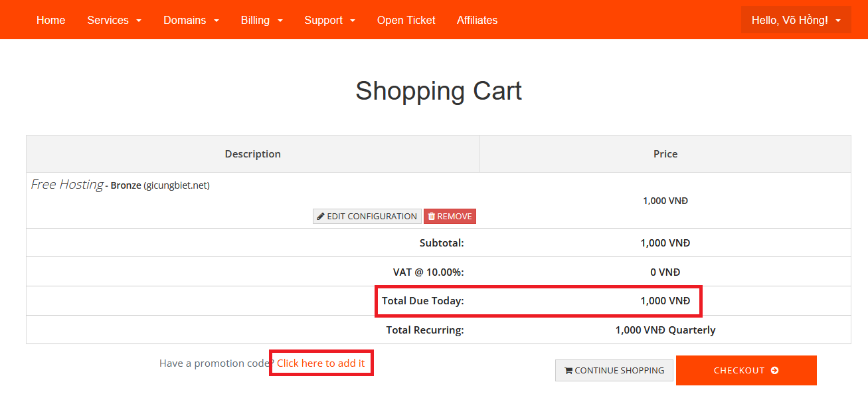Open the Support menu
The height and width of the screenshot is (400, 868).
(329, 20)
